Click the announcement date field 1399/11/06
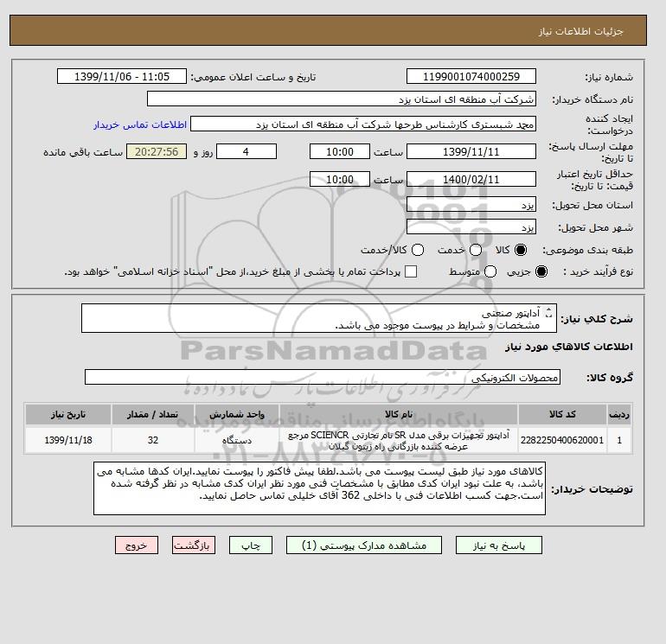This screenshot has height=644, width=666. pyautogui.click(x=122, y=76)
